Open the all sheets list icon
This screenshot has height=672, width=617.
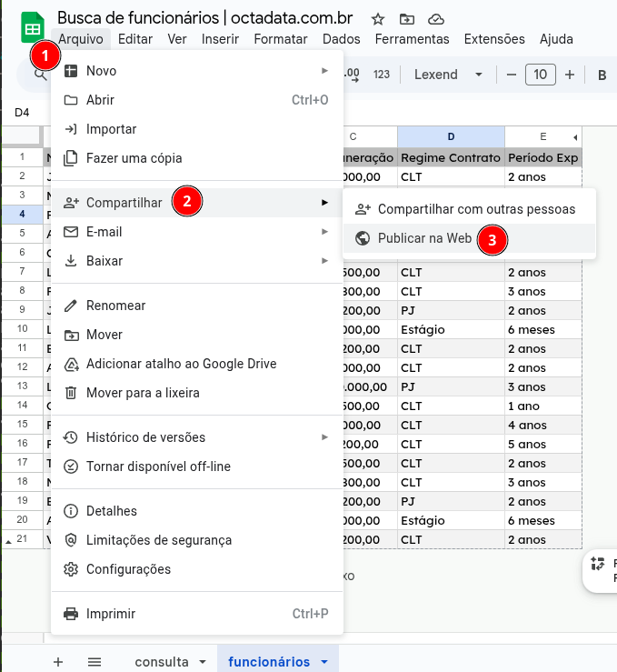pyautogui.click(x=94, y=661)
